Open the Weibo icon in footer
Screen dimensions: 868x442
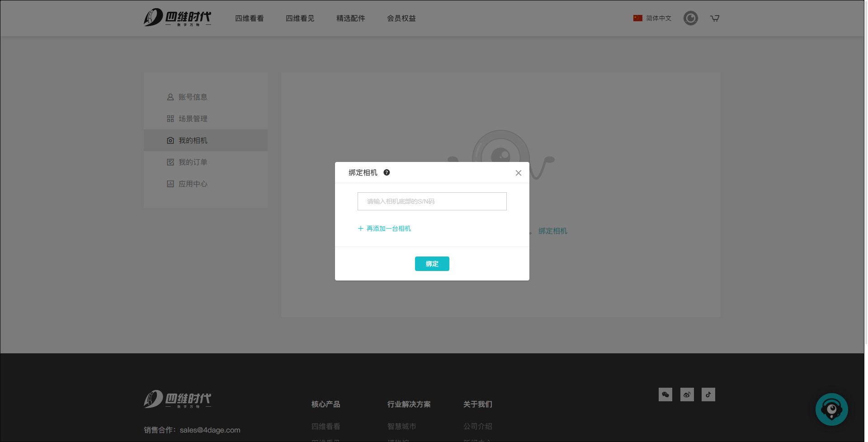(687, 394)
